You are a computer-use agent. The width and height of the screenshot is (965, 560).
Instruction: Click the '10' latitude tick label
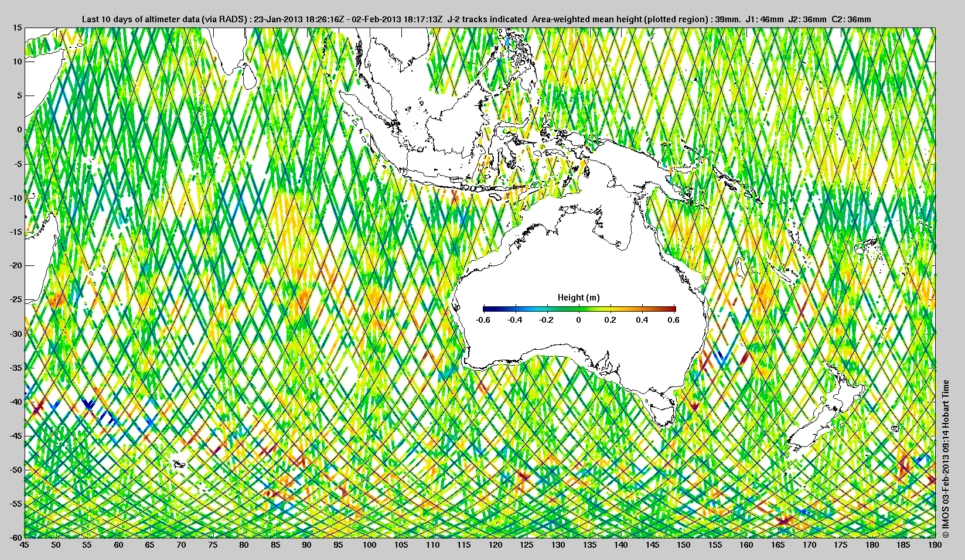(18, 62)
